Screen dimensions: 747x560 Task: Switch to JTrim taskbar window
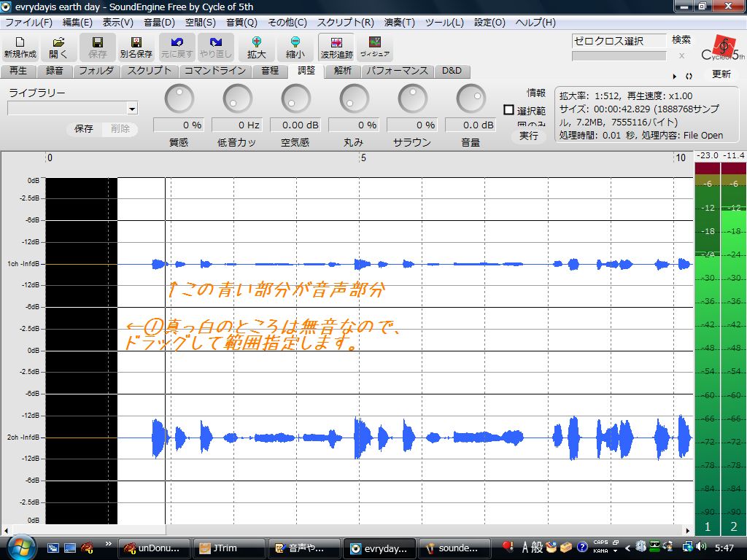[228, 548]
